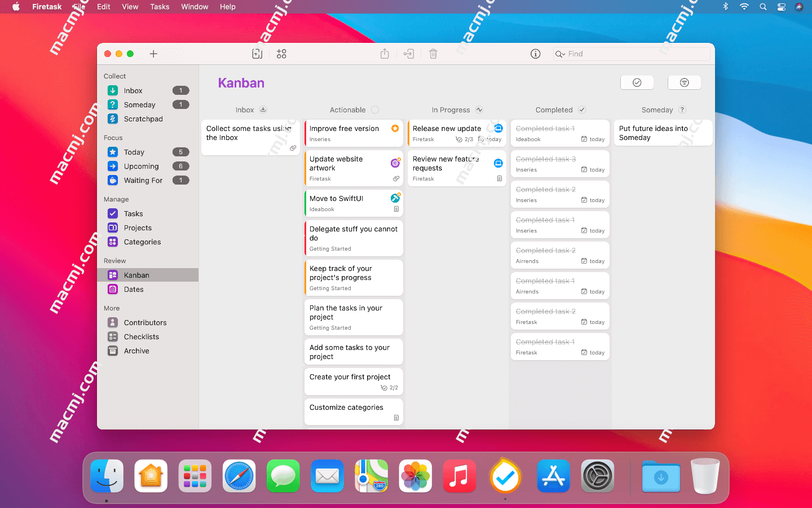This screenshot has width=812, height=508.
Task: Open the categories grid toolbar icon
Action: (281, 54)
